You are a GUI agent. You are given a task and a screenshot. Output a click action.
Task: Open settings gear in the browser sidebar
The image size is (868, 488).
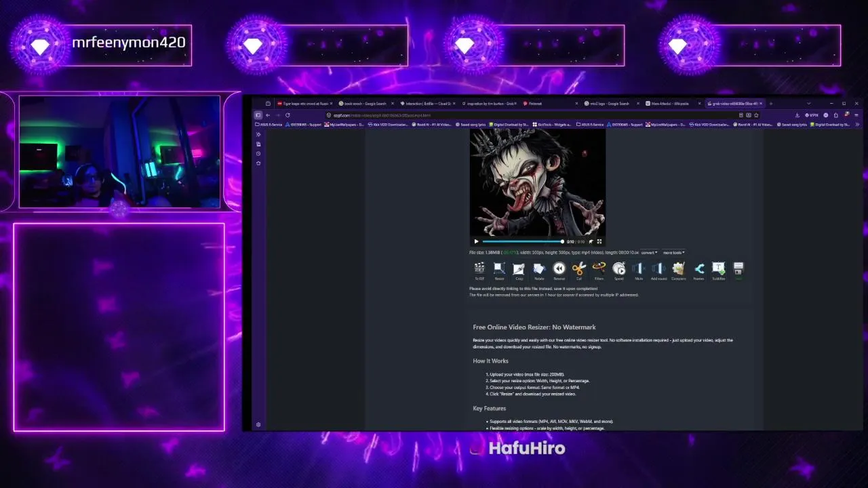258,424
